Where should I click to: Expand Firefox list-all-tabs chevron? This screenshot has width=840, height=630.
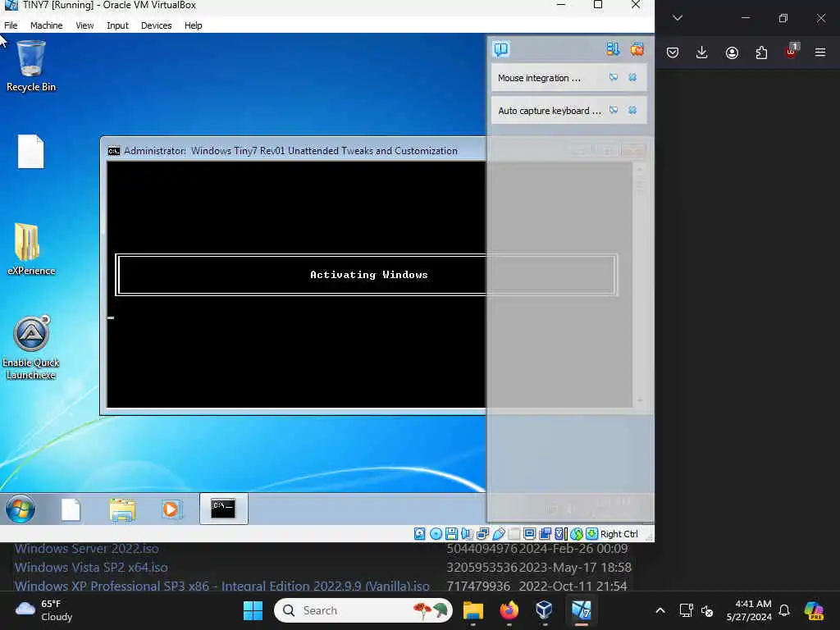coord(678,18)
